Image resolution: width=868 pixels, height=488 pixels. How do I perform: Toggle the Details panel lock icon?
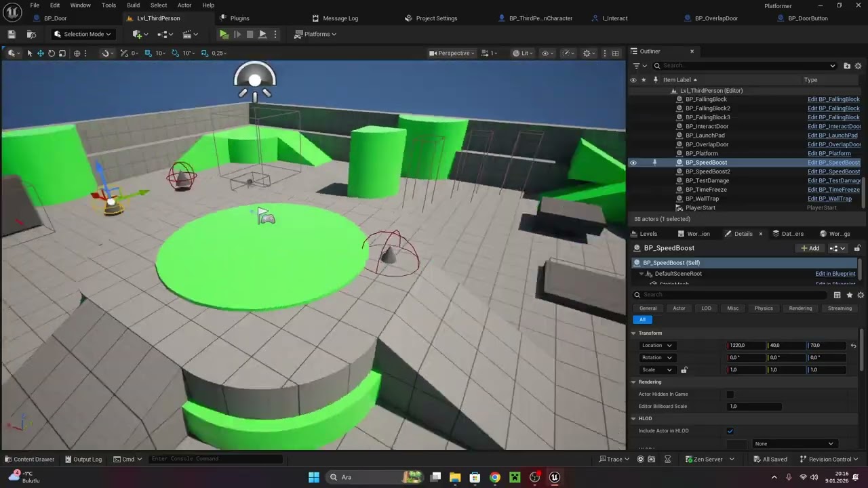click(x=857, y=248)
